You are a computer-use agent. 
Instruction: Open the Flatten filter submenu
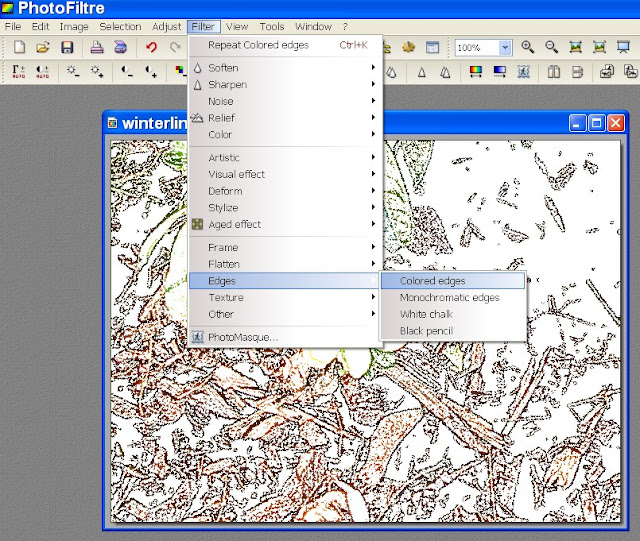tap(285, 264)
